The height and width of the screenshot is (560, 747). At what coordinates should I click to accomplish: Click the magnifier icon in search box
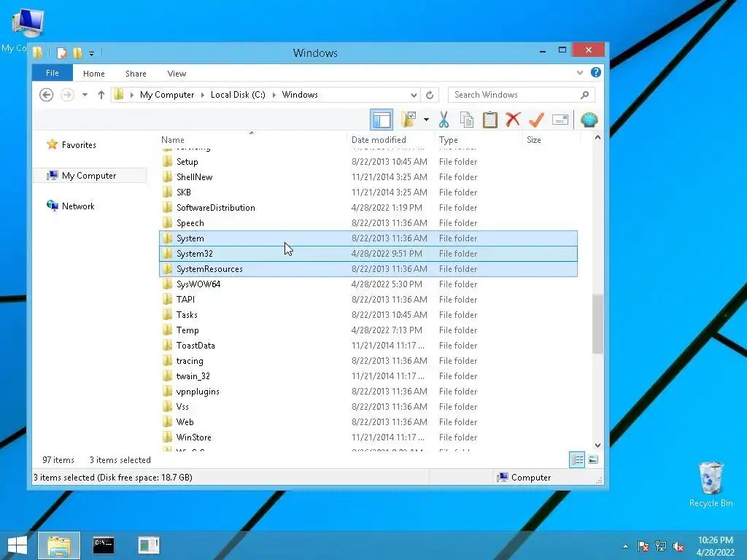coord(584,95)
